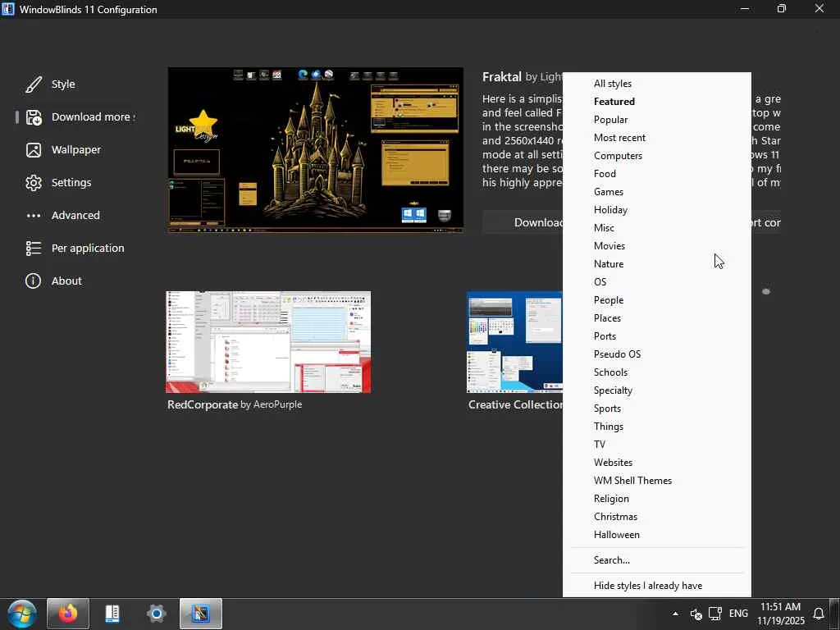Choose Most recent from the menu
Viewport: 840px width, 630px height.
[657, 138]
